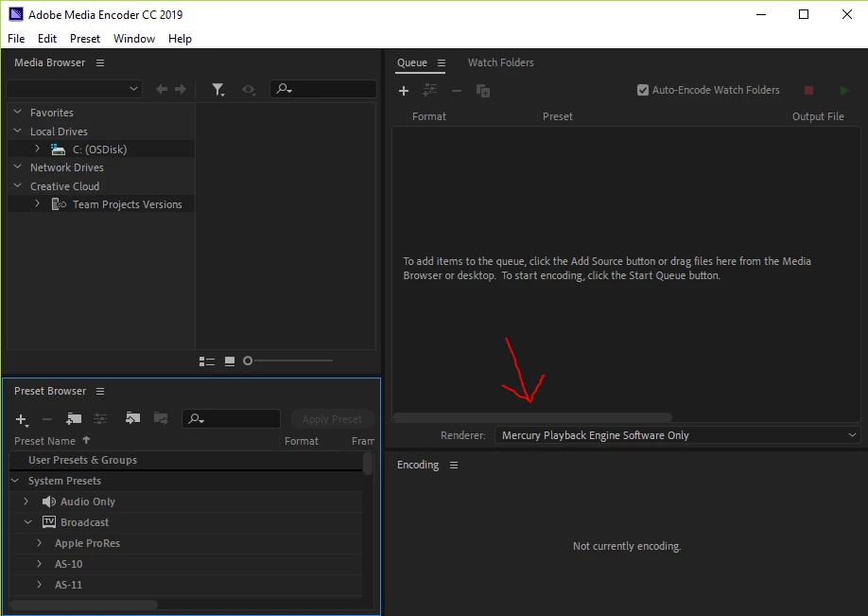Click the import presets icon
The width and height of the screenshot is (868, 616).
[133, 418]
